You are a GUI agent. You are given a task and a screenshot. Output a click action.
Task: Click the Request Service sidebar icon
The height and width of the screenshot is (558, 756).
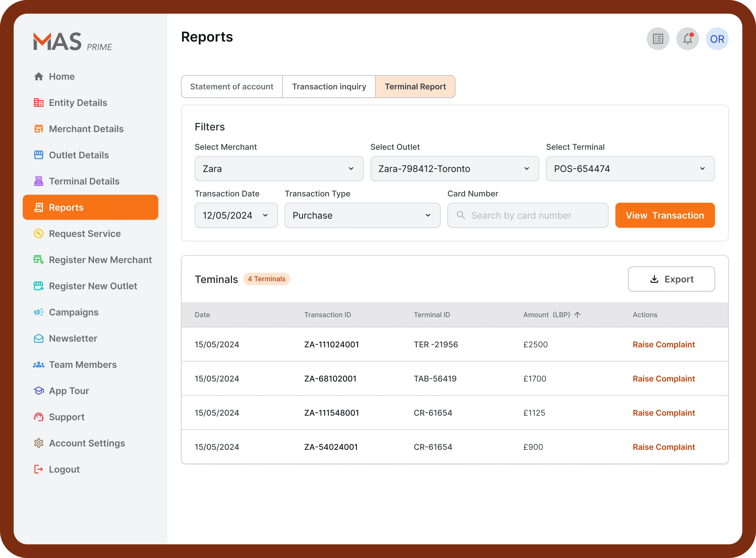click(x=38, y=233)
